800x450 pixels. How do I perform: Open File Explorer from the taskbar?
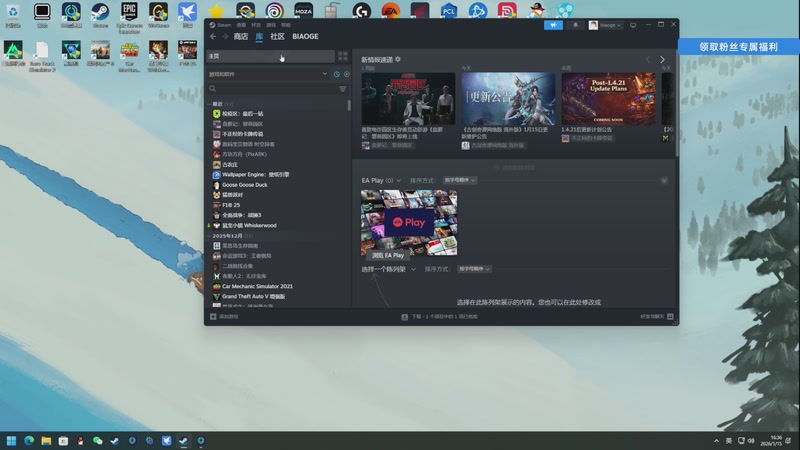click(46, 441)
